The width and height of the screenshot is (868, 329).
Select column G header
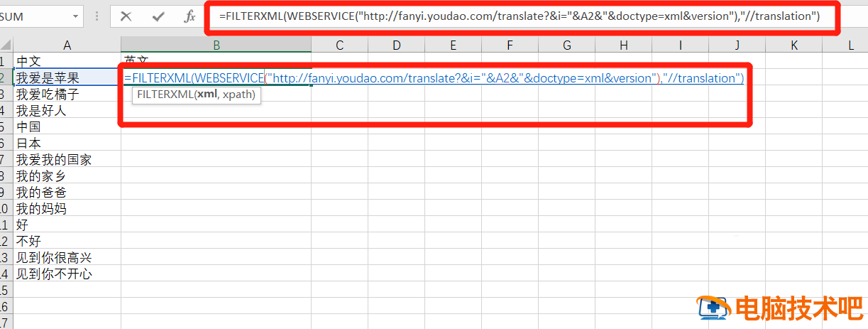567,45
